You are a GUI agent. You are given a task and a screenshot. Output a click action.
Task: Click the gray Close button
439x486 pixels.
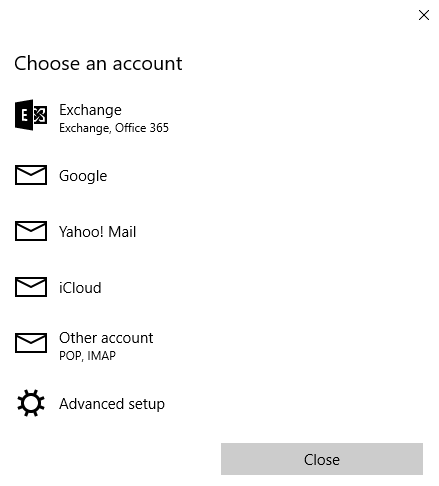[x=322, y=459]
